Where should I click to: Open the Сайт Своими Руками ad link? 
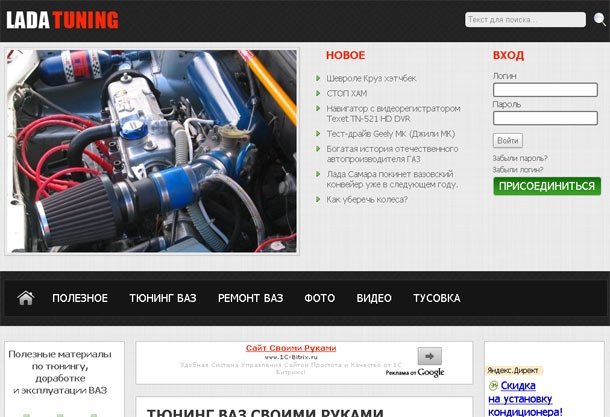pos(291,348)
